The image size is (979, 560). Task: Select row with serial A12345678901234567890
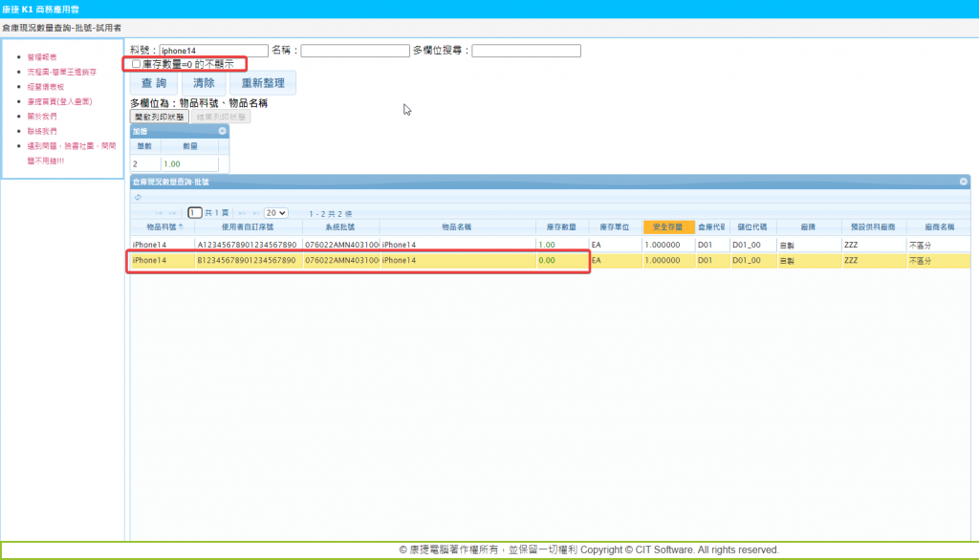(247, 245)
